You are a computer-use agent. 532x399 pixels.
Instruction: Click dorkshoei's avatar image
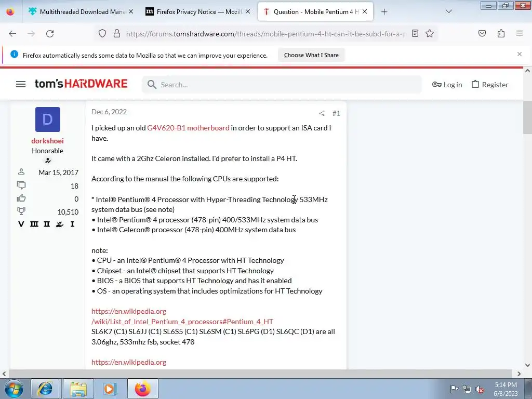[47, 119]
